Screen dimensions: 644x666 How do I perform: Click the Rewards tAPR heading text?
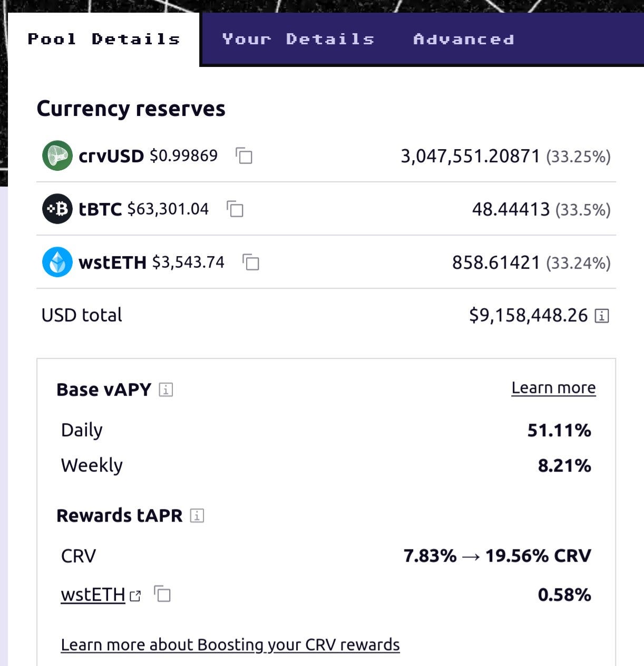click(x=120, y=515)
